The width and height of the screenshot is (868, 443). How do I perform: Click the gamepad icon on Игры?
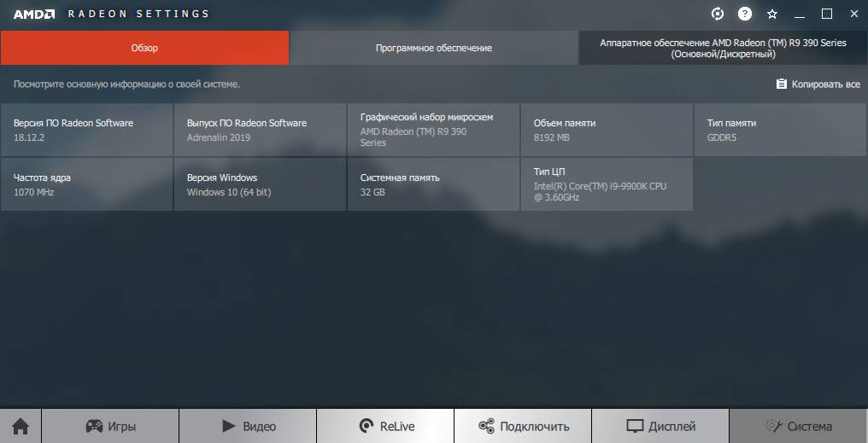point(94,426)
